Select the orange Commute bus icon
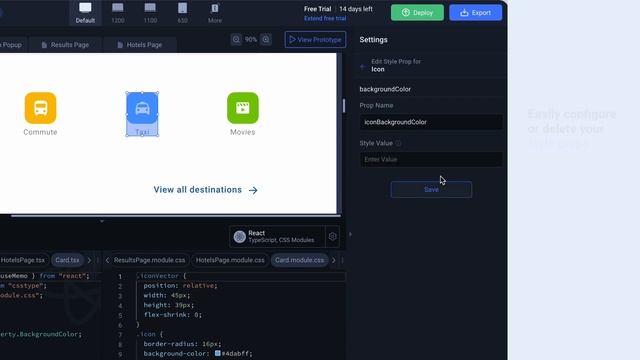This screenshot has height=360, width=640. click(x=40, y=108)
